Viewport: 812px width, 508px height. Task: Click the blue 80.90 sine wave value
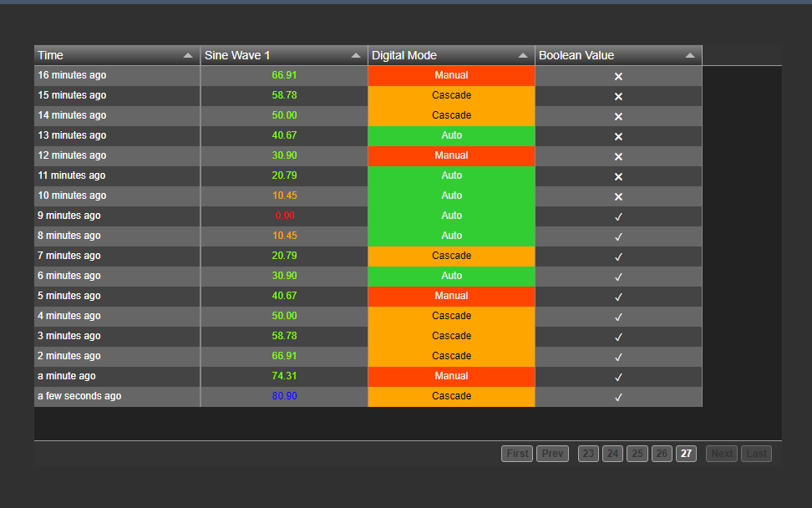point(285,397)
